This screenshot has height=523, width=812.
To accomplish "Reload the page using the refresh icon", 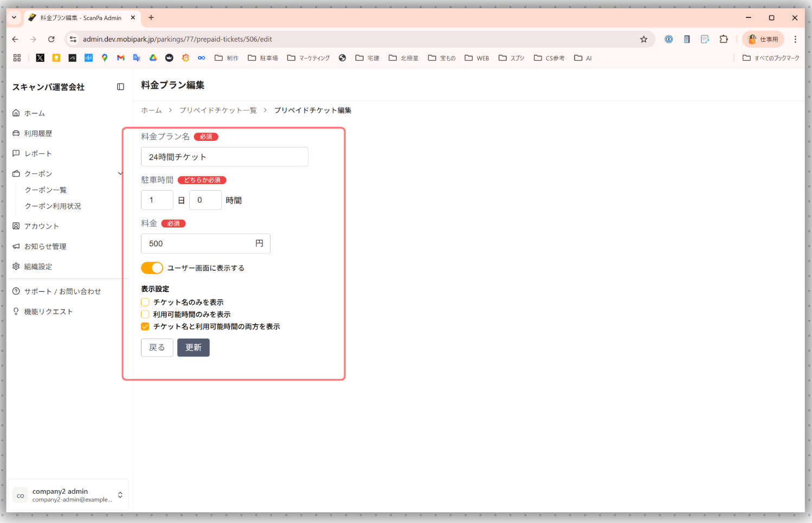I will point(51,39).
